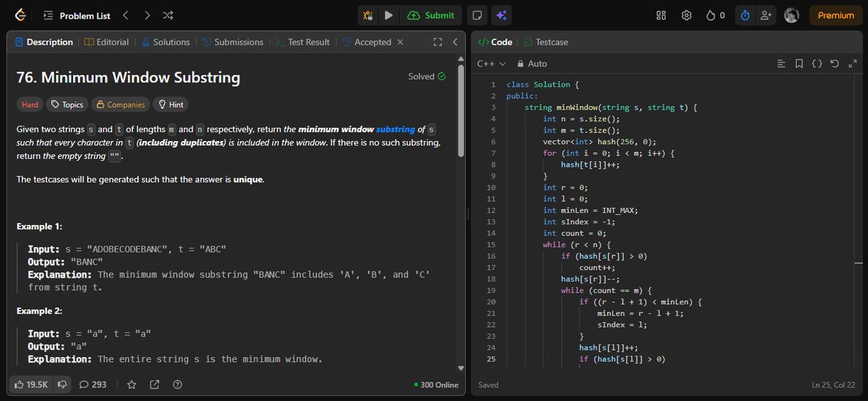Click line number 25 in gutter
Viewport: 868px width, 401px height.
(491, 359)
